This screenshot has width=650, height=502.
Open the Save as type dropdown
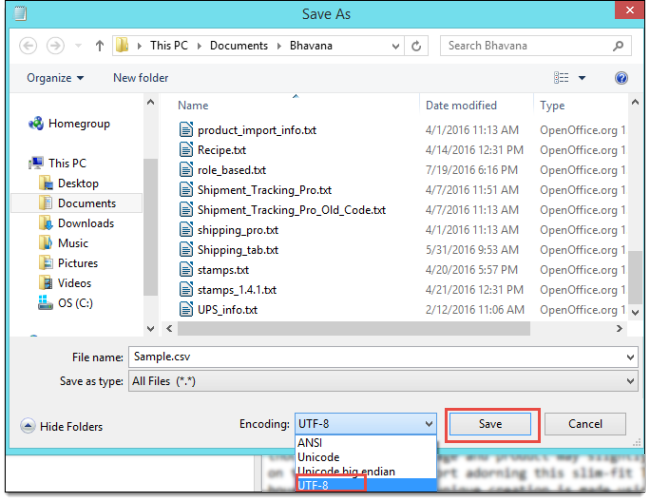[x=383, y=381]
